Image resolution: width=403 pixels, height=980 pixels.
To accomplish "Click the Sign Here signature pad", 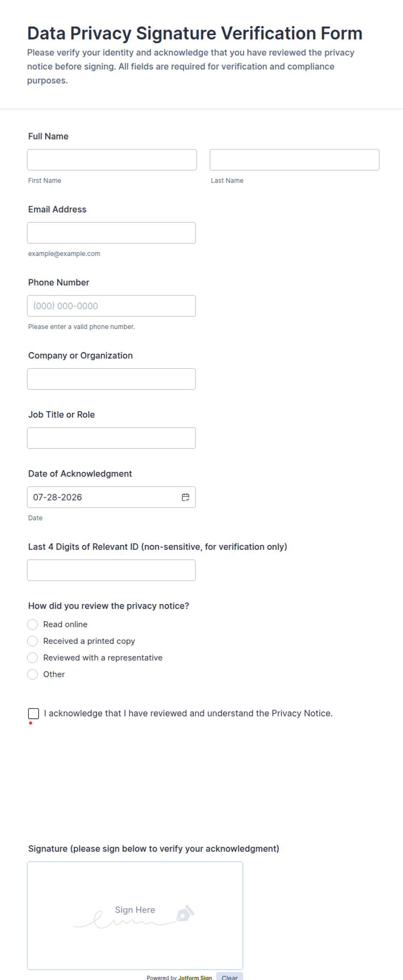I will pos(135,915).
